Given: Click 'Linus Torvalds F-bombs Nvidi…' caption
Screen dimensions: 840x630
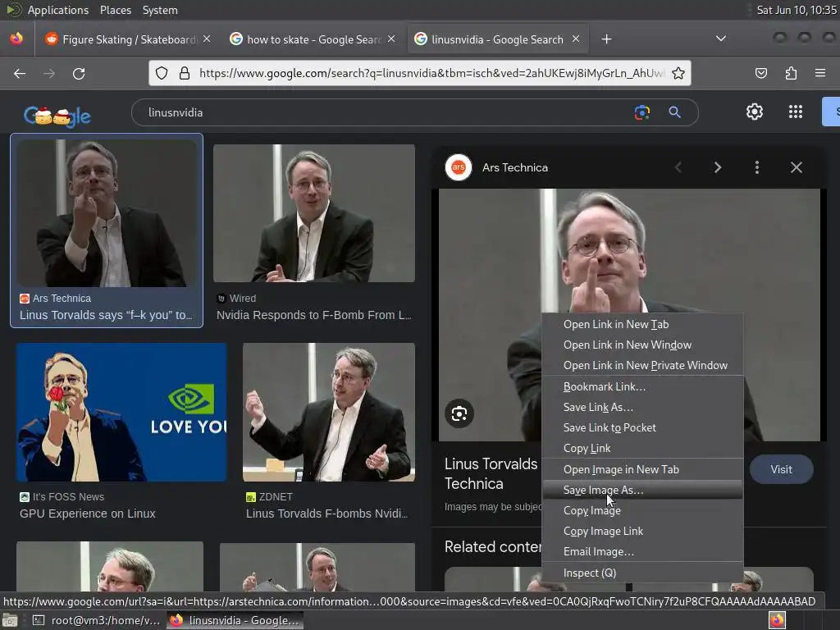Looking at the screenshot, I should [326, 514].
